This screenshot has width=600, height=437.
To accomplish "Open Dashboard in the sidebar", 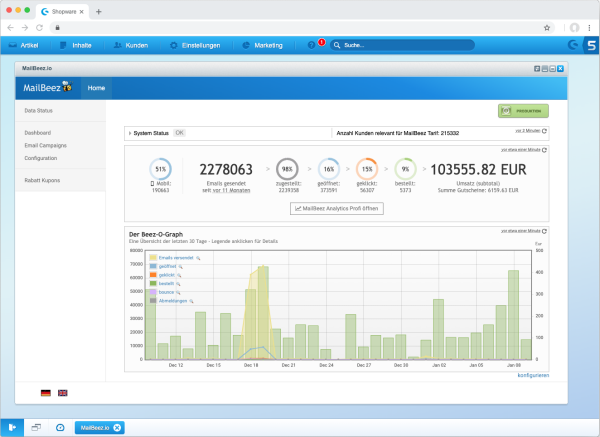I will (38, 133).
